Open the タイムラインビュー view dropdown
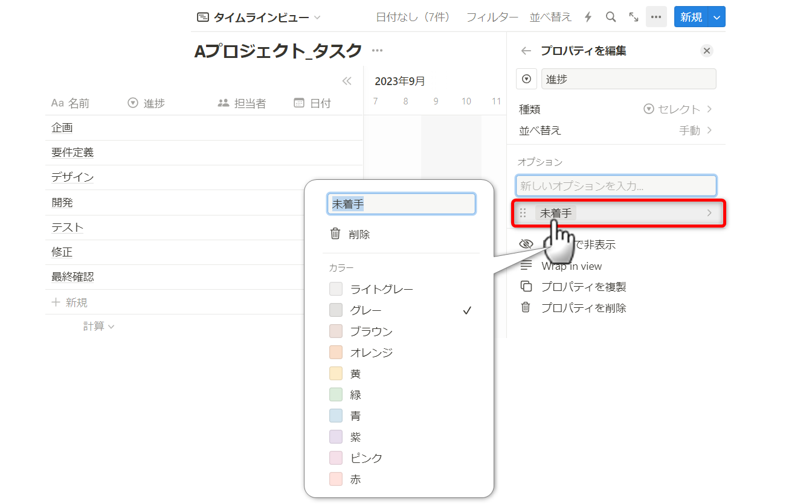This screenshot has width=812, height=504. [259, 18]
